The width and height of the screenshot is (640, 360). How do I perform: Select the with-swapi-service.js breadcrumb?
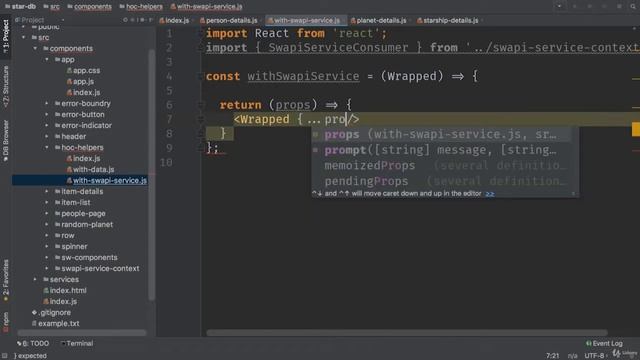pos(207,7)
